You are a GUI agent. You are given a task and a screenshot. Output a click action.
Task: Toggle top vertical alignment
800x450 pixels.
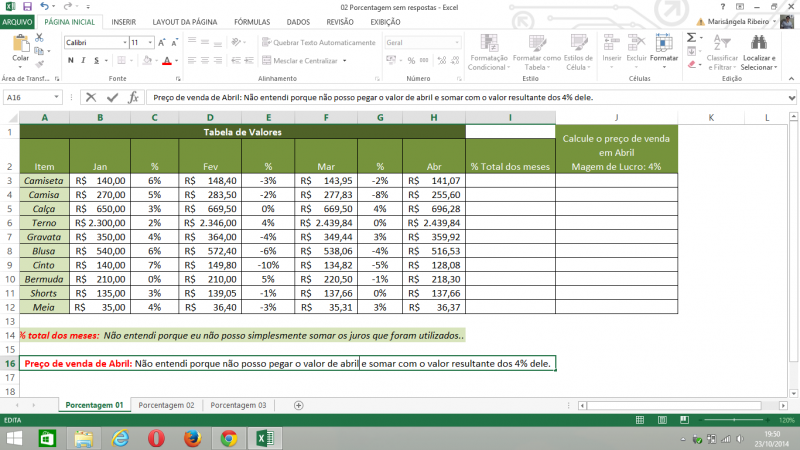192,42
